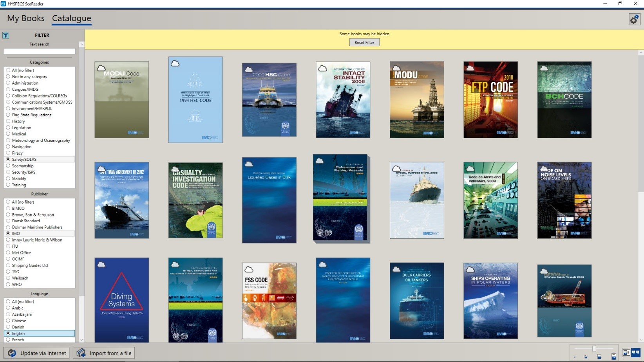This screenshot has height=362, width=644.
Task: Click cloud icon on 2000 HSC Code
Action: [x=249, y=70]
